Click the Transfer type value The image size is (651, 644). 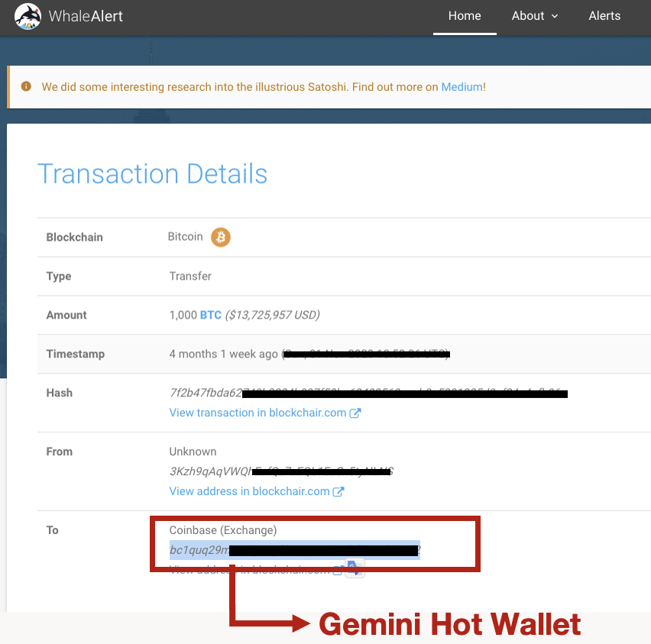pyautogui.click(x=190, y=276)
